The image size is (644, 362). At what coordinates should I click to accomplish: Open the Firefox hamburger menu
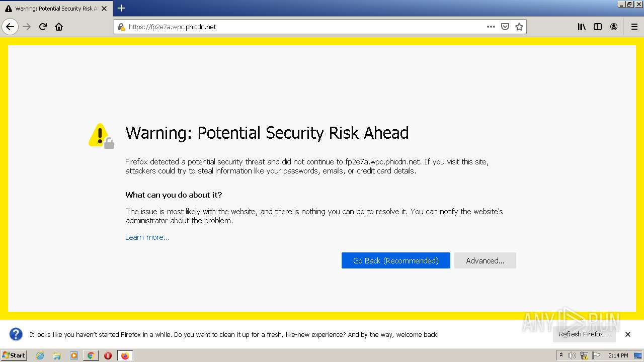coord(634,27)
